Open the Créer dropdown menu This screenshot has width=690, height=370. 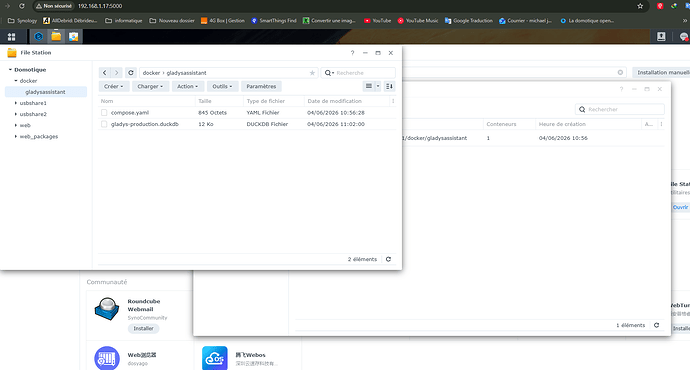114,86
